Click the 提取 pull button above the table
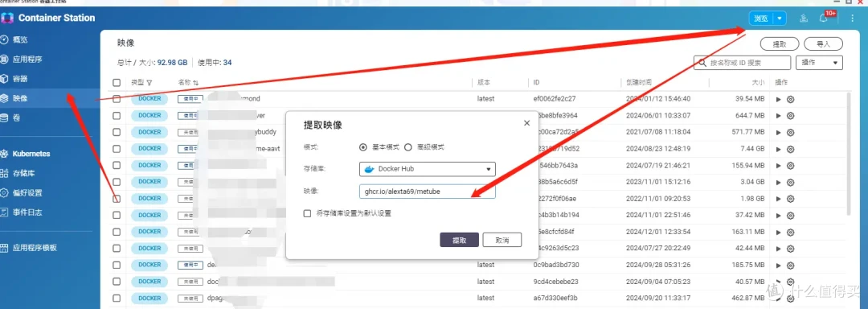Image resolution: width=868 pixels, height=309 pixels. (779, 43)
